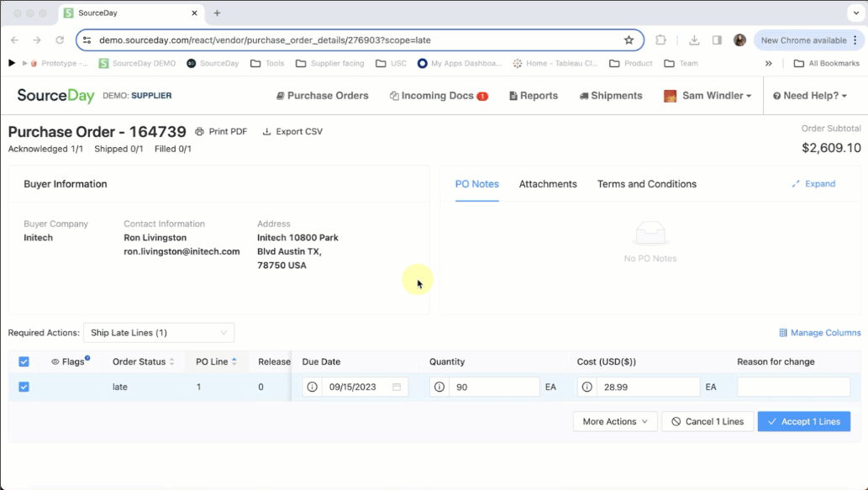This screenshot has height=490, width=868.
Task: Open the Tools bookmarks folder
Action: pos(267,63)
